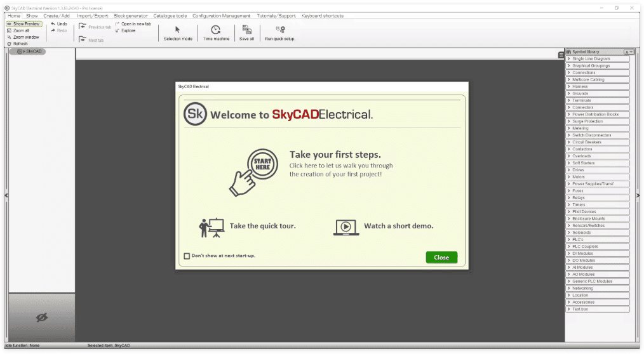Expand Power Distribution Blocks category

coord(598,114)
